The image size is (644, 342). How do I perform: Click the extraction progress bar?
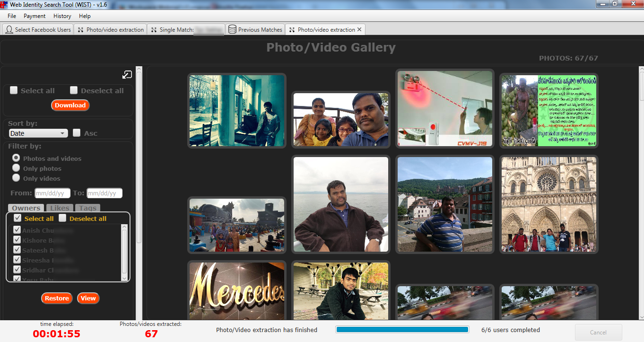(x=402, y=330)
